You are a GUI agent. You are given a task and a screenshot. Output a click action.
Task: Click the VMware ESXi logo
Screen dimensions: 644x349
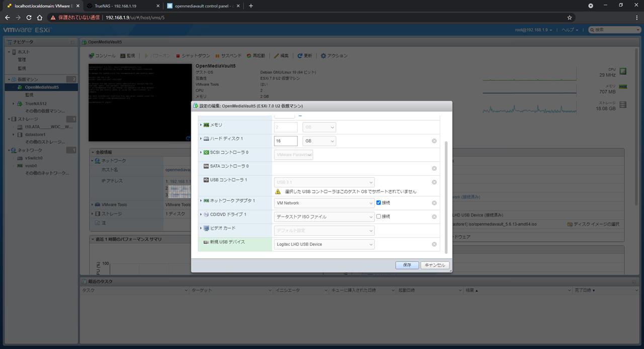[x=27, y=30]
